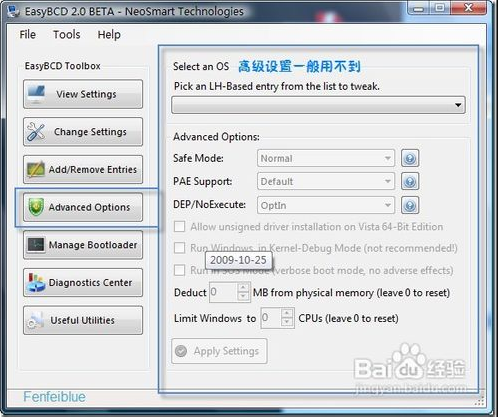Open the Change Settings page
This screenshot has height=417, width=498.
(x=83, y=132)
